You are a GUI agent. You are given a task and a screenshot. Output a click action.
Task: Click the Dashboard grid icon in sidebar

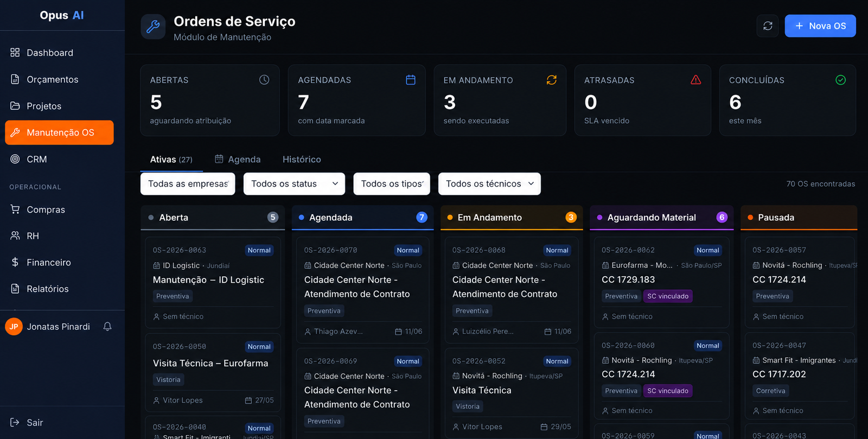(15, 53)
